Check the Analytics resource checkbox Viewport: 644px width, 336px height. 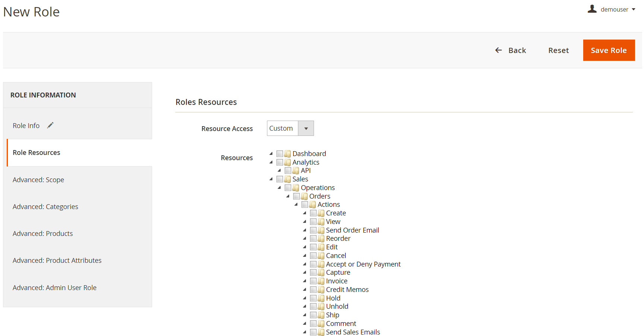(280, 162)
